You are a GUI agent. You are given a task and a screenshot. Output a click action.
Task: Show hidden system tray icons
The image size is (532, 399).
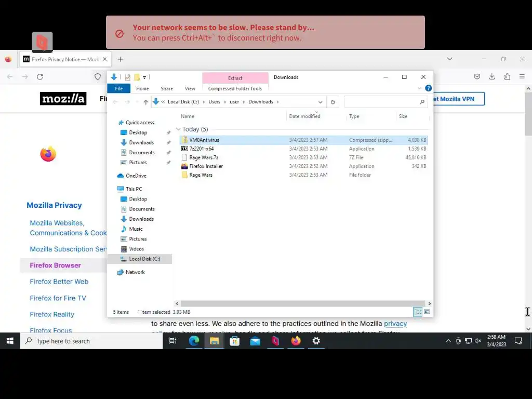[x=448, y=341]
